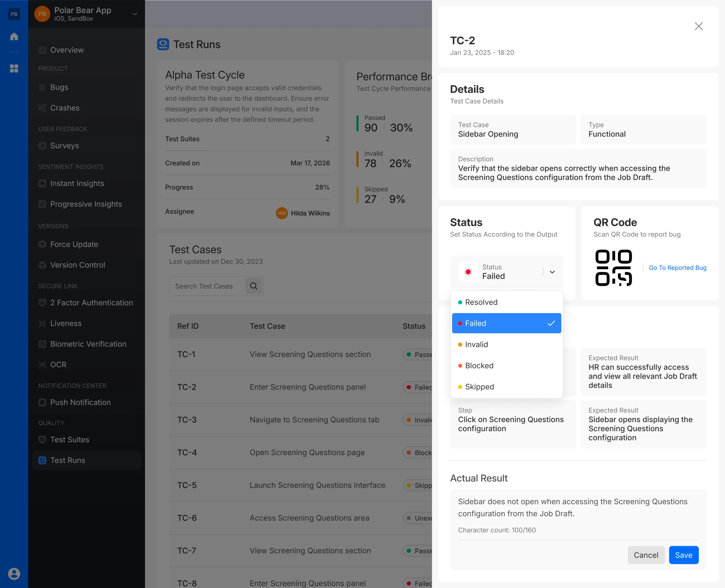Screen dimensions: 725x588
Task: Click the PB workspace logo icon
Action: pyautogui.click(x=14, y=14)
